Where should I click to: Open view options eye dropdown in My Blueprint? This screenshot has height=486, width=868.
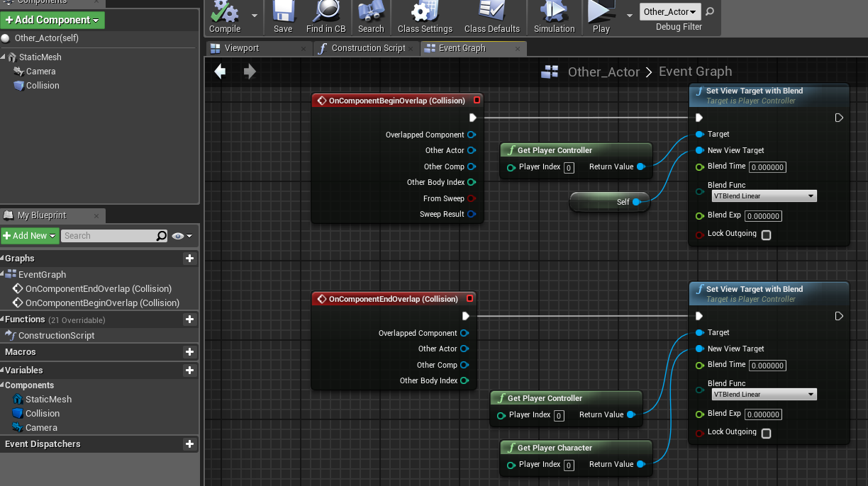(x=182, y=236)
